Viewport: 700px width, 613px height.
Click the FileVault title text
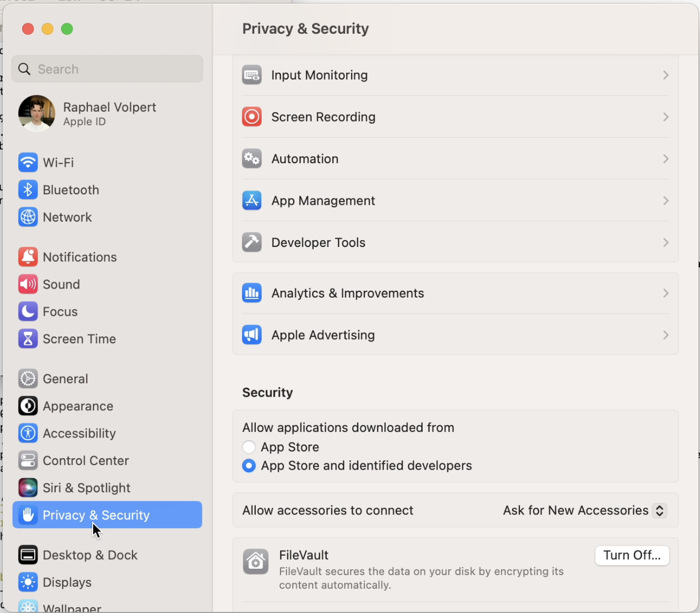coord(304,555)
